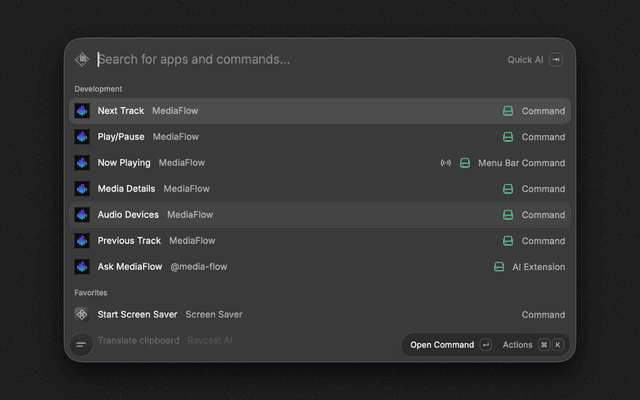Image resolution: width=640 pixels, height=400 pixels.
Task: Click the MediaFlow icon beside Audio Devices
Action: (82, 215)
